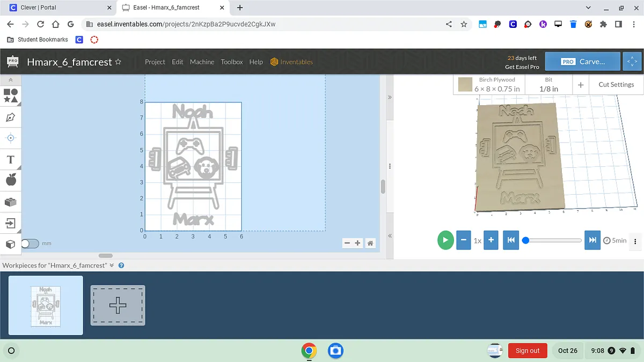Click the Carve button
The image size is (644, 362).
tap(582, 62)
